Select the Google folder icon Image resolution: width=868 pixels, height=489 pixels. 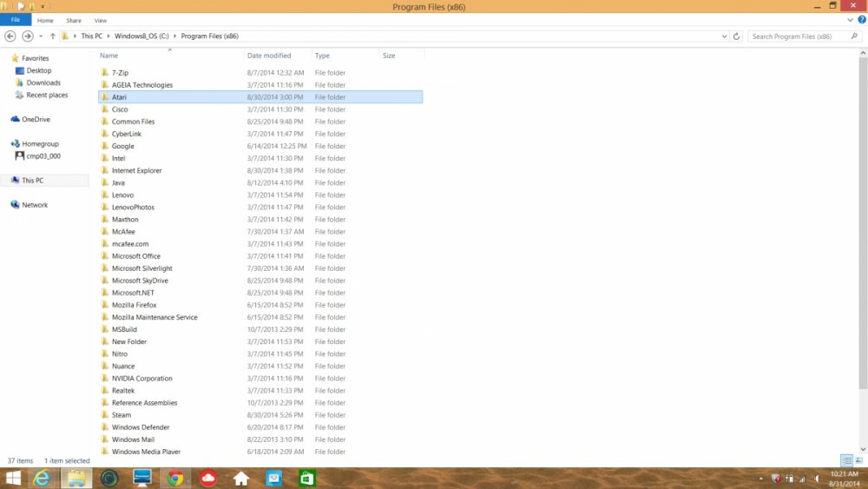(105, 146)
